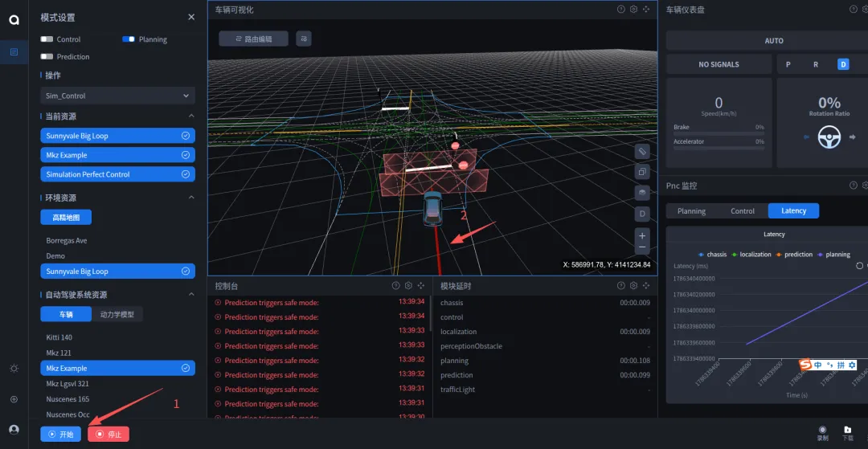Open help for 车辆仪表盘 panel
This screenshot has width=868, height=449.
click(854, 10)
